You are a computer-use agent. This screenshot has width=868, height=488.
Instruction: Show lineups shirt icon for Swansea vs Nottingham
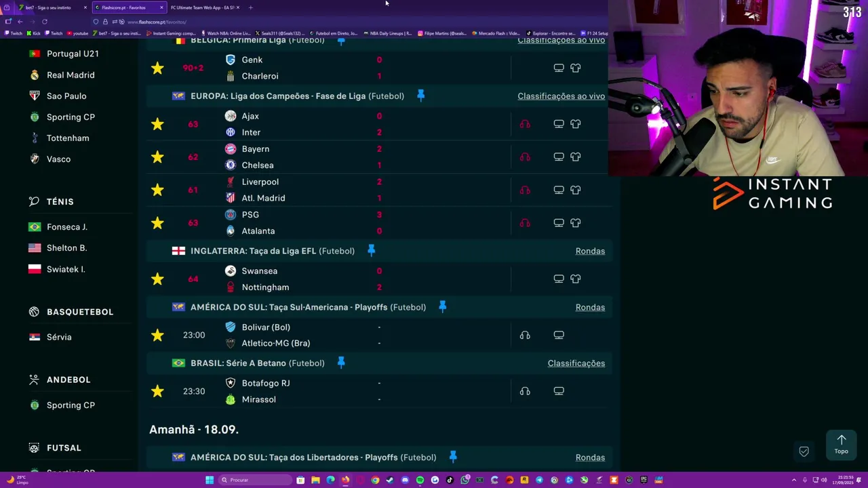[576, 279]
